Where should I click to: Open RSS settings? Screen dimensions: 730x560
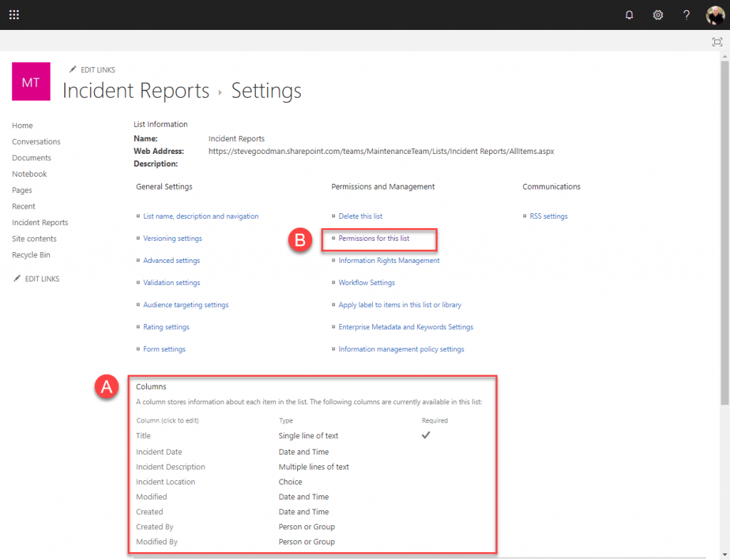click(x=548, y=217)
